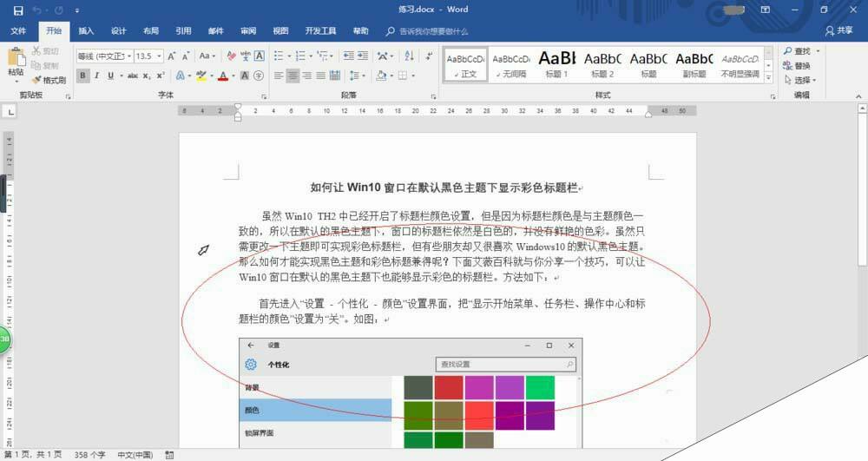Open the font size 13.5 dropdown
The width and height of the screenshot is (868, 461).
(159, 56)
